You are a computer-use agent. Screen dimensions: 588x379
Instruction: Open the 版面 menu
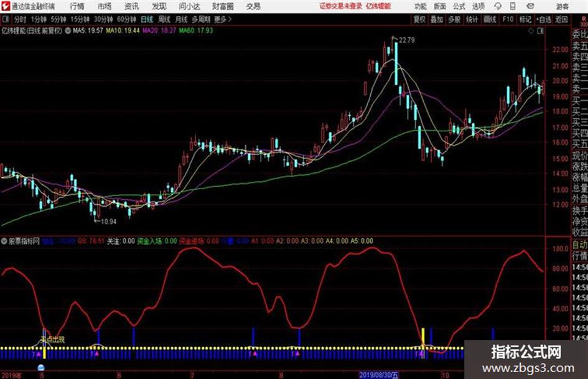[x=439, y=6]
